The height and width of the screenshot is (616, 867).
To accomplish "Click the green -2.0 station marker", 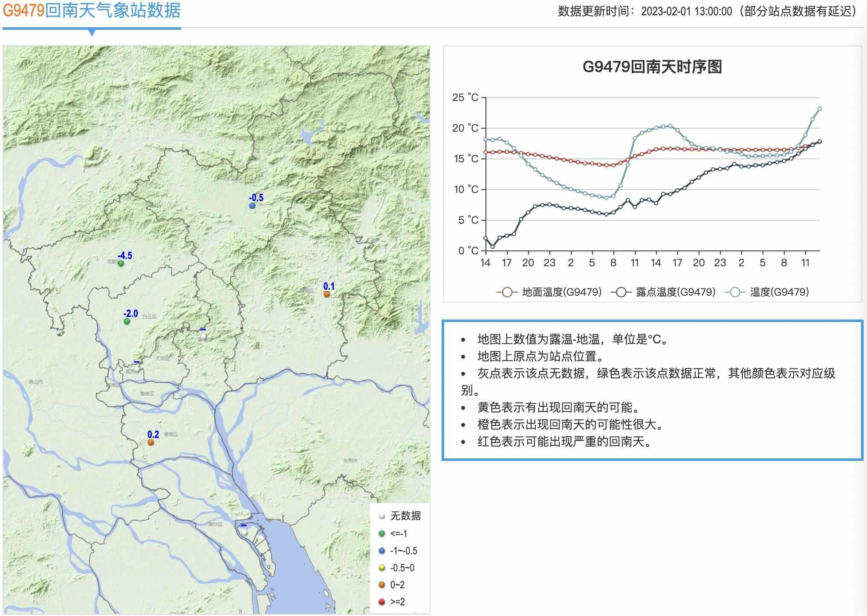I will [127, 322].
